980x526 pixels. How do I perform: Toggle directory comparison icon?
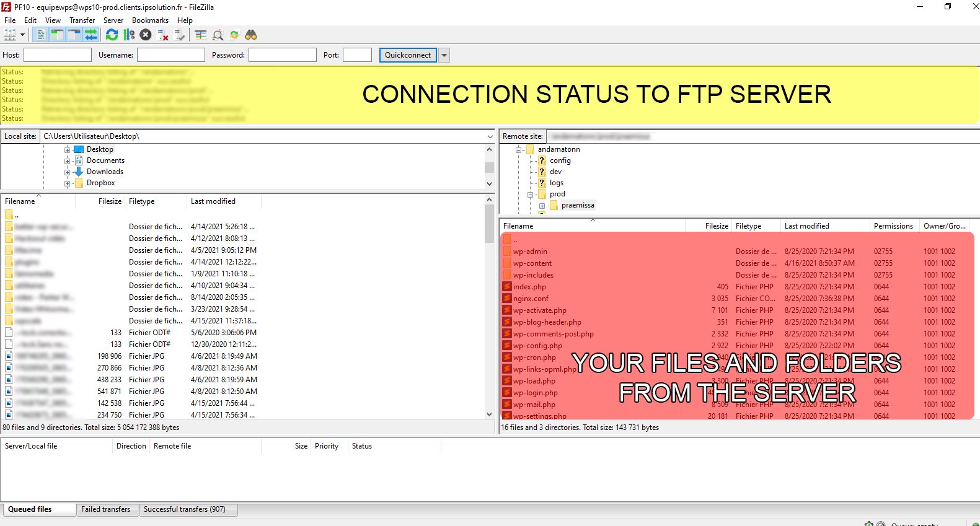tap(218, 35)
